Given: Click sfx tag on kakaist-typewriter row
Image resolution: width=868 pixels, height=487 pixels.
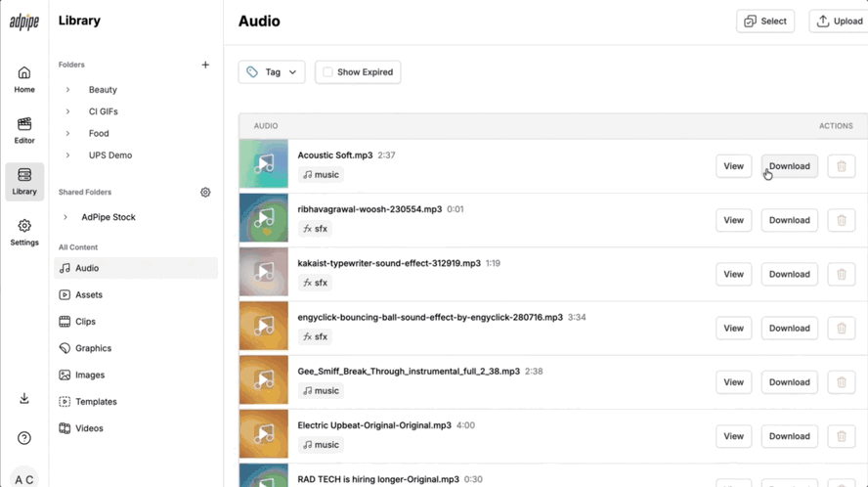Looking at the screenshot, I should [x=315, y=283].
